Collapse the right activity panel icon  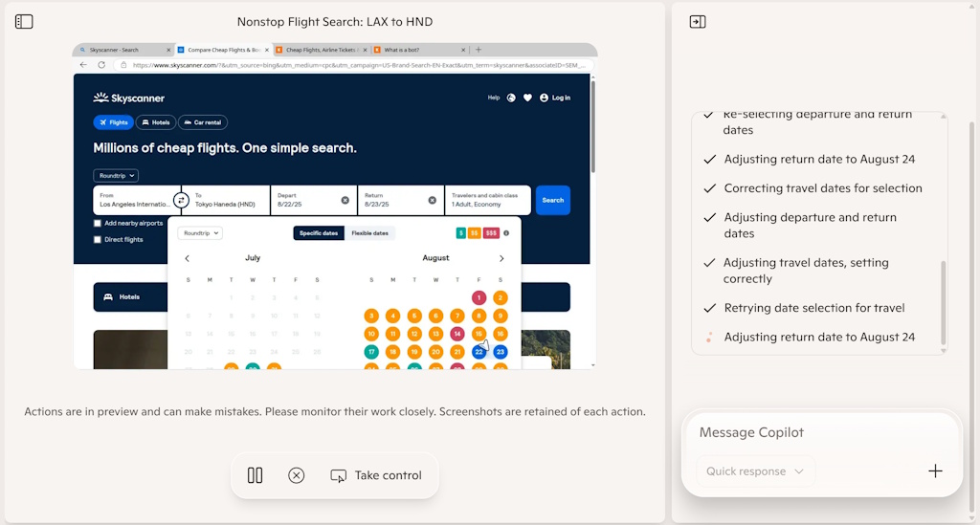tap(698, 22)
